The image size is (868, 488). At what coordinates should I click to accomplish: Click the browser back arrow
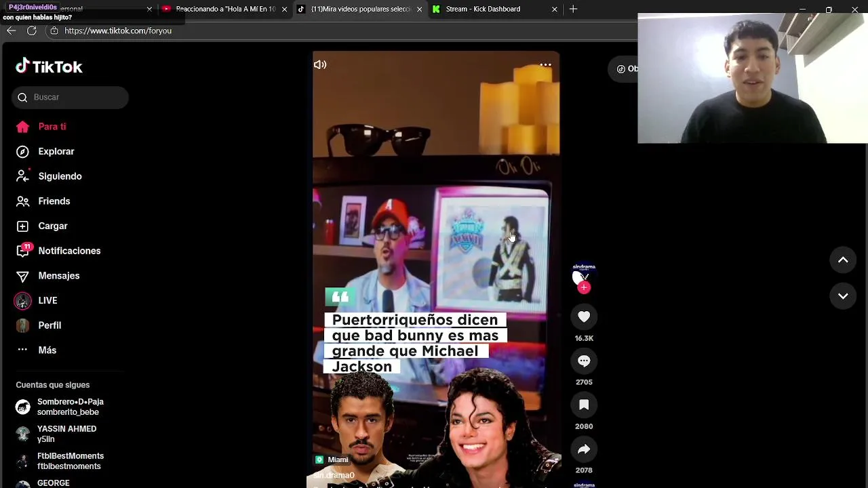pos(11,30)
